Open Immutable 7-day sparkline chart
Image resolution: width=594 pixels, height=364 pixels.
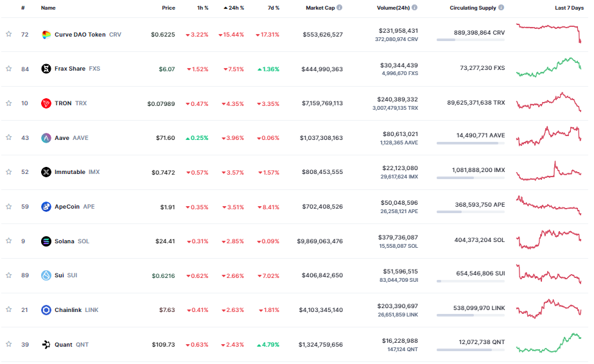tap(548, 171)
